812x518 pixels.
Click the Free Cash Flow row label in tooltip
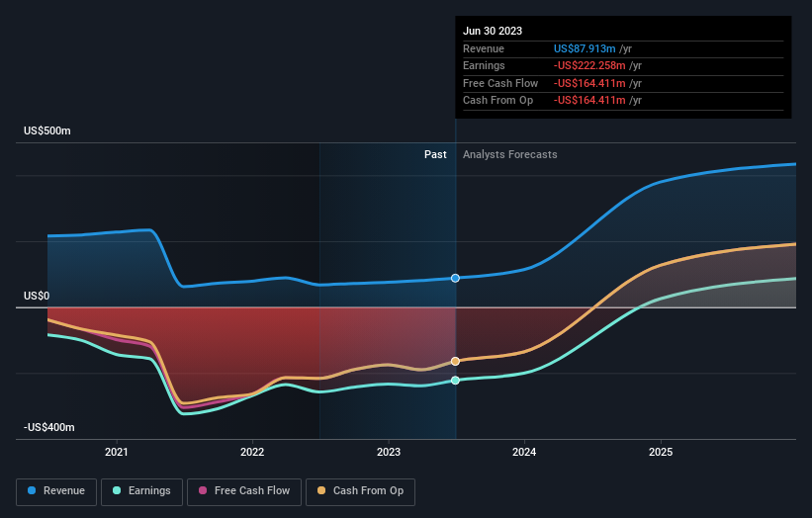click(x=500, y=83)
